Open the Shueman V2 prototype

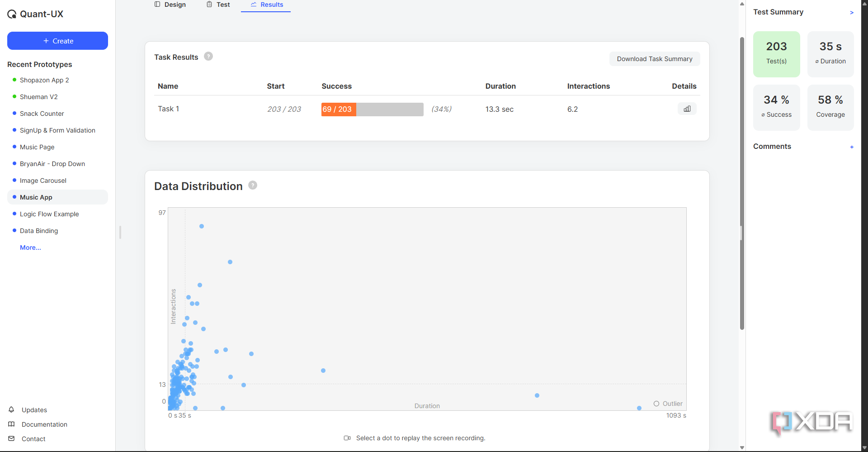(x=39, y=97)
